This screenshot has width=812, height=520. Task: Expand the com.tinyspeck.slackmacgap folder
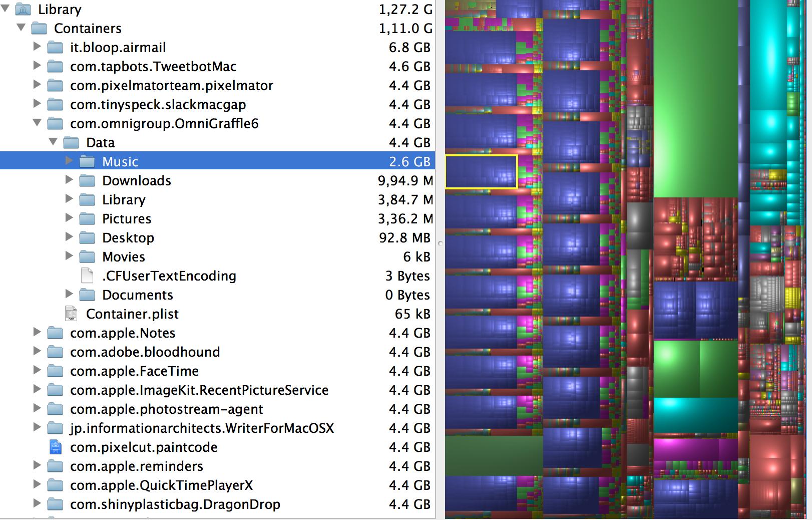(37, 104)
